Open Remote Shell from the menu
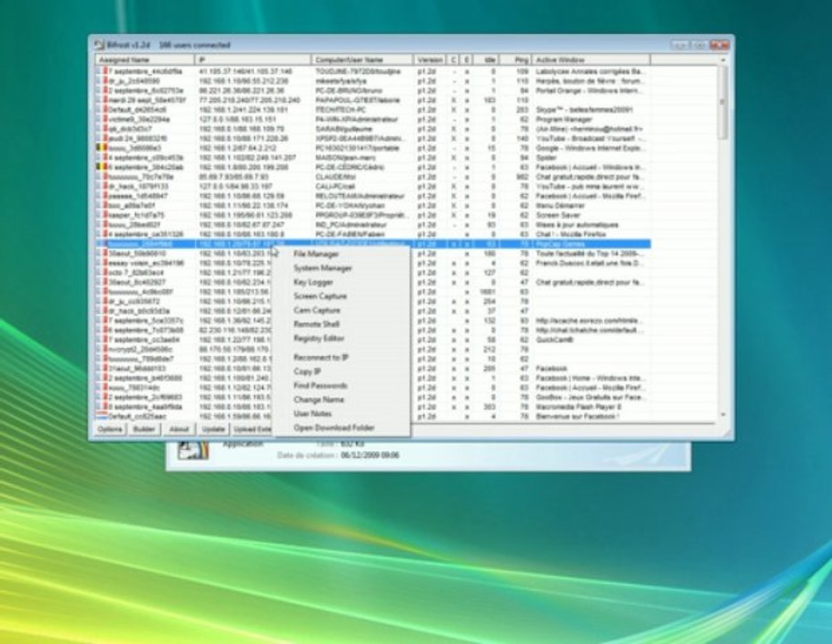 pos(316,324)
